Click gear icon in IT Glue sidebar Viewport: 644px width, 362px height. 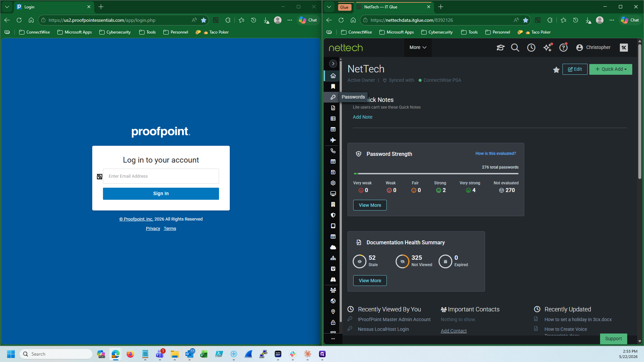pyautogui.click(x=333, y=183)
